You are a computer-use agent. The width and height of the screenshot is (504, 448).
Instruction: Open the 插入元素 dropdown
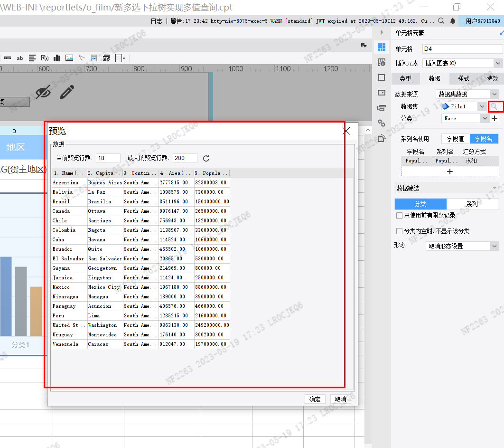pyautogui.click(x=498, y=63)
